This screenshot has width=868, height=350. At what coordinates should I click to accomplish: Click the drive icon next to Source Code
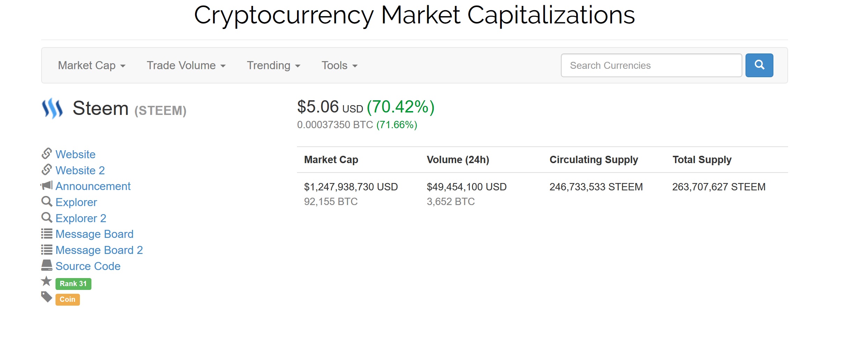pyautogui.click(x=46, y=265)
